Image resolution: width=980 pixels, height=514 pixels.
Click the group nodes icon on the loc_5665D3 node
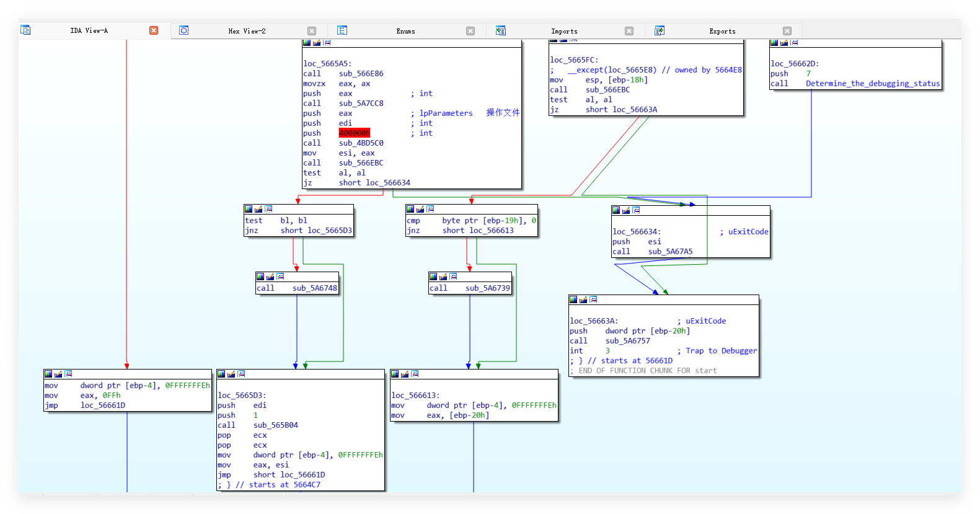(x=241, y=374)
